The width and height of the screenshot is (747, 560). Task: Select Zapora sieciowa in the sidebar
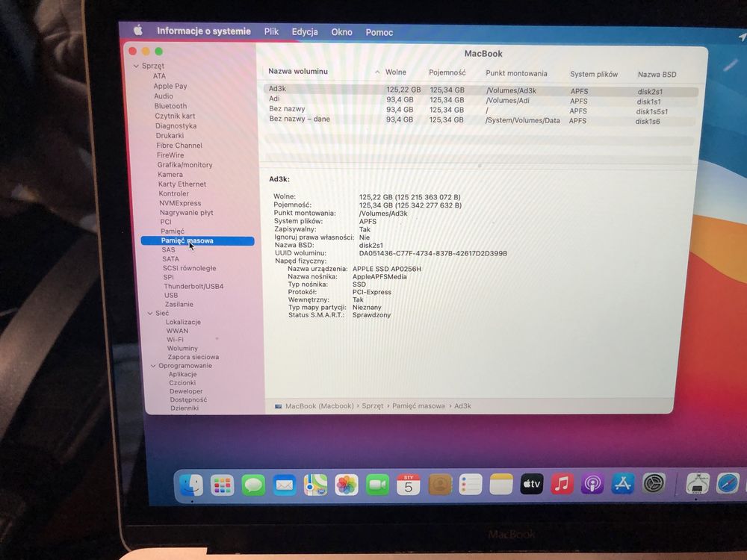pyautogui.click(x=193, y=357)
